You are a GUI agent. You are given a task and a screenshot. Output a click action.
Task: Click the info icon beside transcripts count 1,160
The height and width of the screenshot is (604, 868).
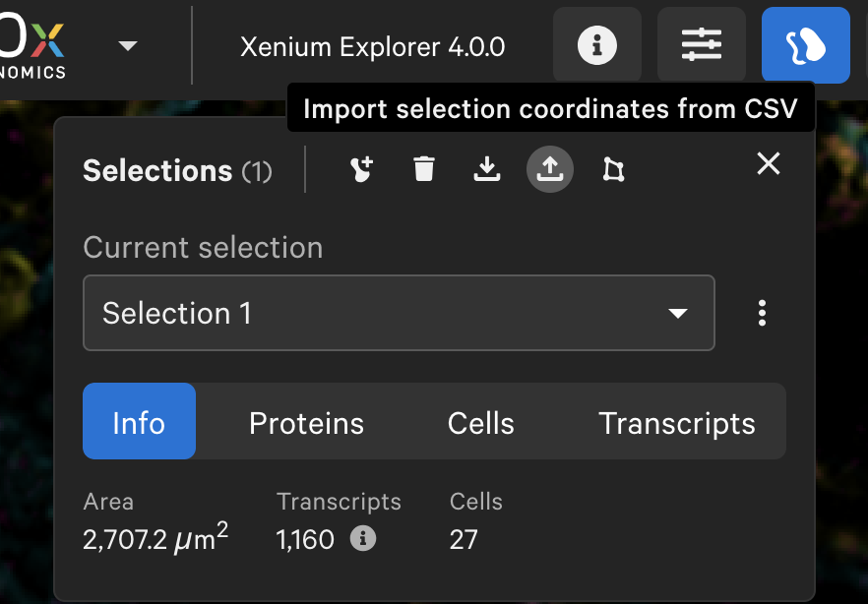(363, 538)
